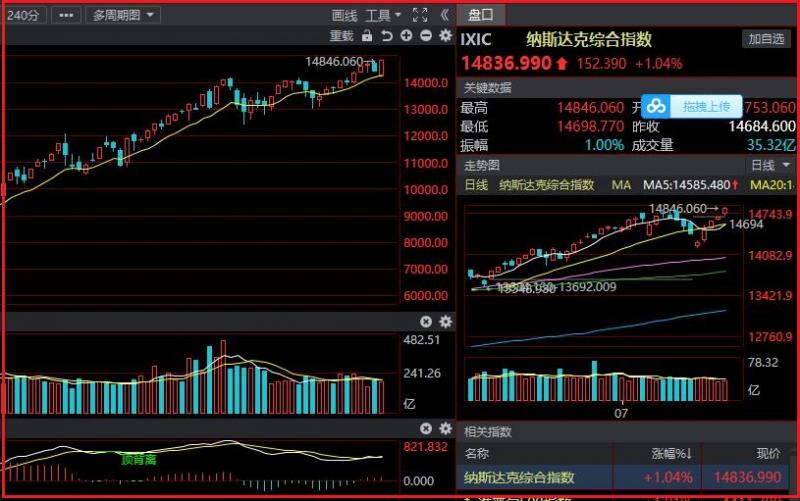The height and width of the screenshot is (501, 800).
Task: Click the MA5:14585.480 value
Action: pos(690,185)
